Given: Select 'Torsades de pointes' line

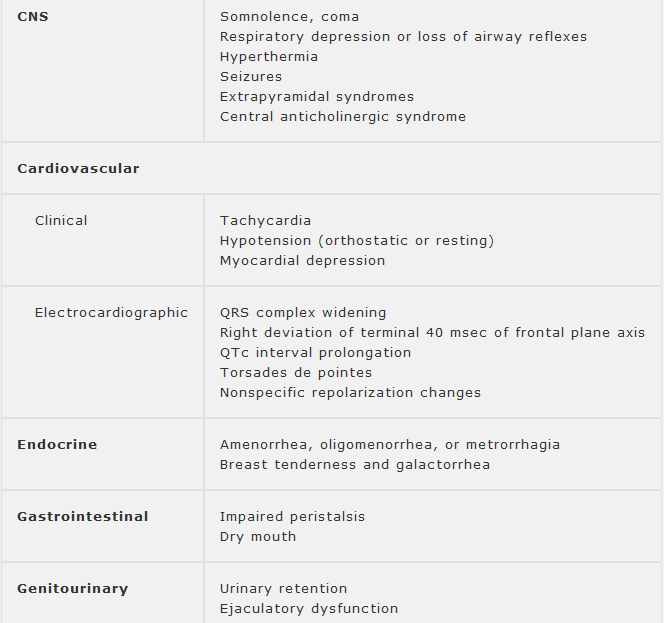Looking at the screenshot, I should (x=296, y=373).
